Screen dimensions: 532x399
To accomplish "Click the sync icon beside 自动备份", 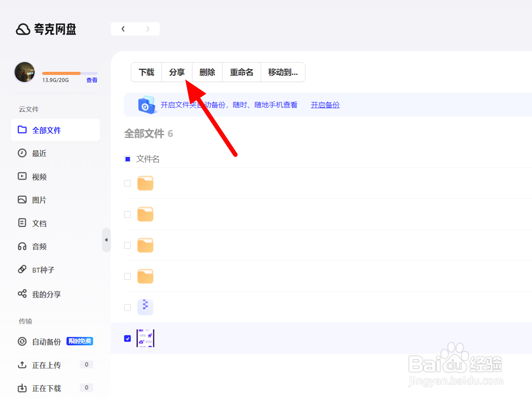I will (22, 341).
